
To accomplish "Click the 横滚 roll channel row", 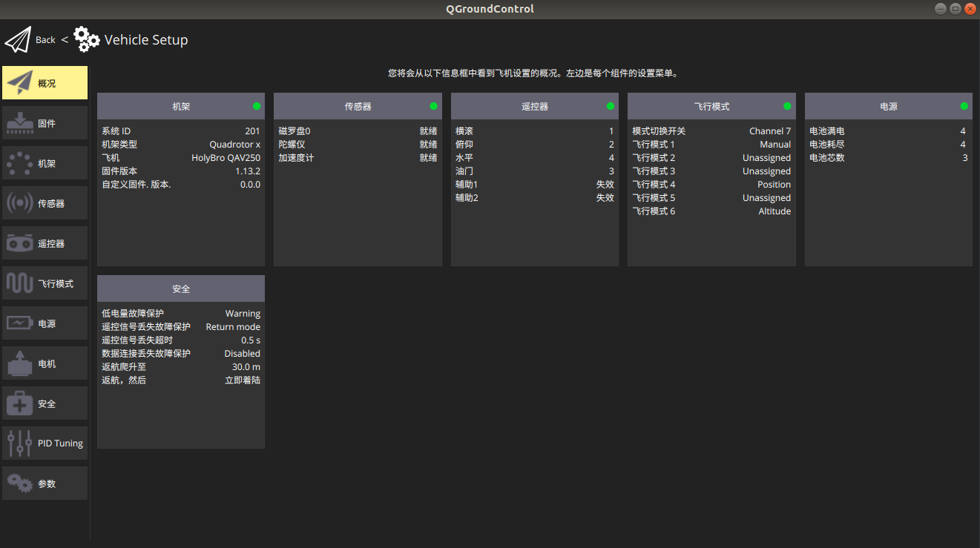I will 535,131.
